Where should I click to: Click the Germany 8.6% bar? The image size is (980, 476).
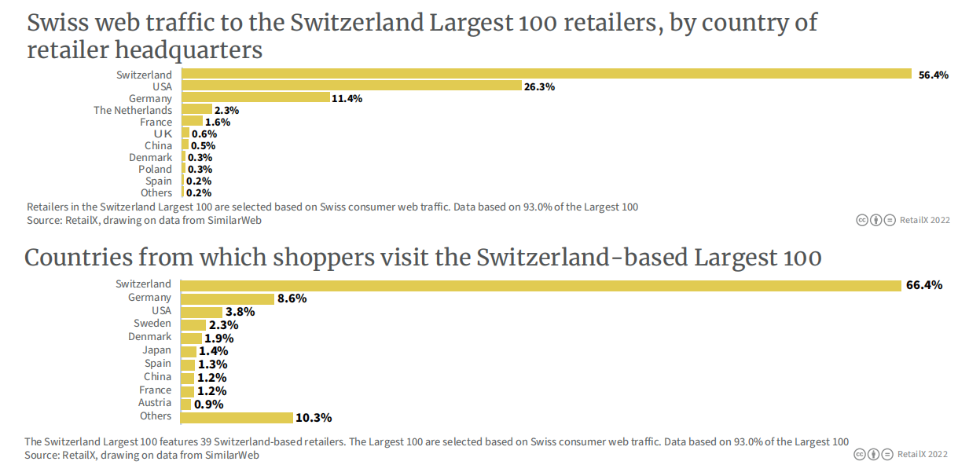coord(227,298)
